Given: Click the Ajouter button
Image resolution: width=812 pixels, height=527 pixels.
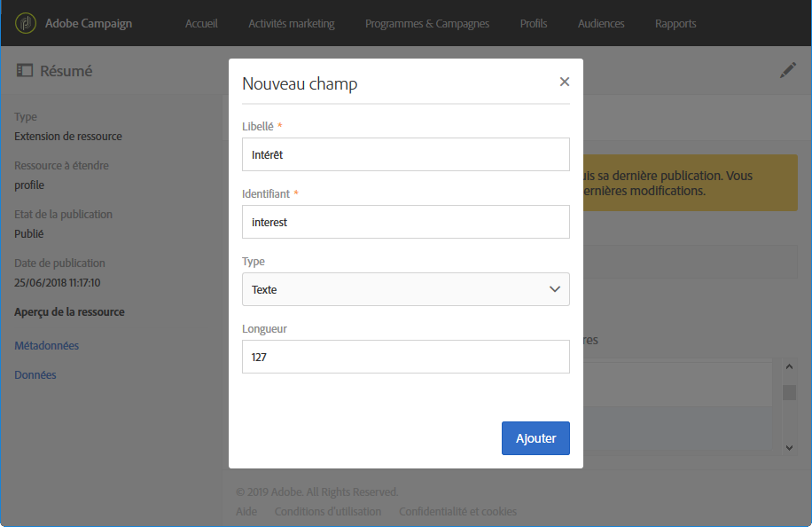Looking at the screenshot, I should pyautogui.click(x=535, y=438).
